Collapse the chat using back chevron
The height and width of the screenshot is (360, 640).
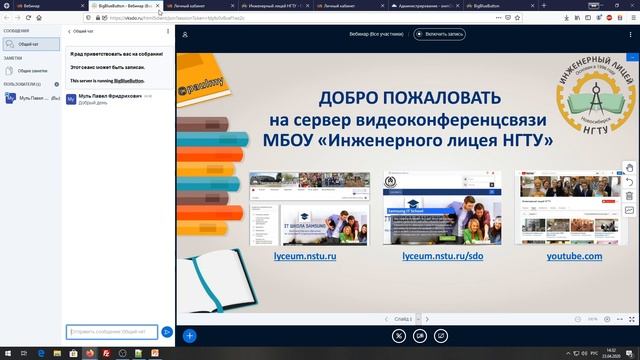[69, 31]
